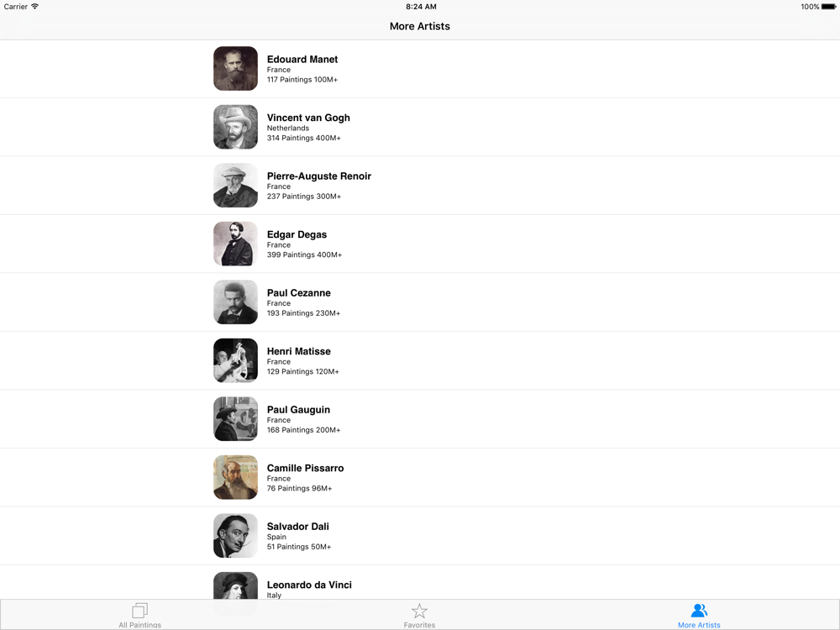
Task: Tap the Favorites star icon
Action: coord(419,611)
